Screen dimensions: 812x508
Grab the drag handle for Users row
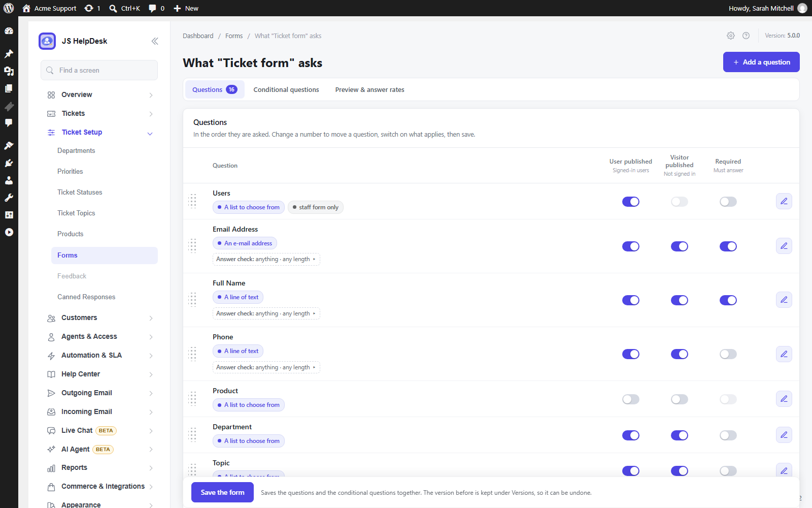pos(193,201)
